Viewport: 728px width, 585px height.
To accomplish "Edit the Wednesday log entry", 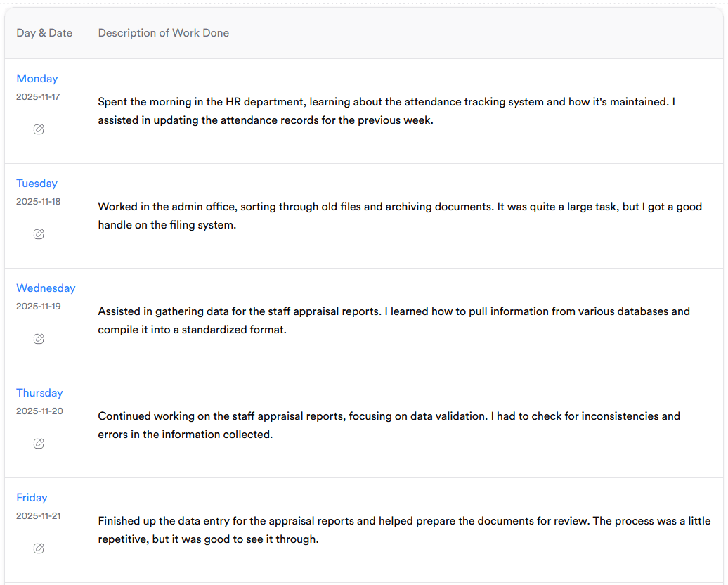I will click(39, 339).
